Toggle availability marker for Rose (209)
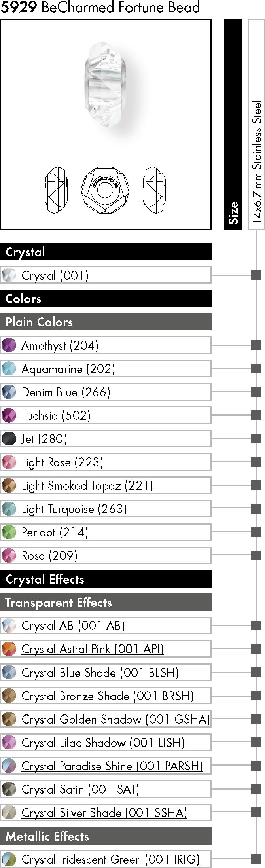The image size is (265, 868). pyautogui.click(x=256, y=555)
